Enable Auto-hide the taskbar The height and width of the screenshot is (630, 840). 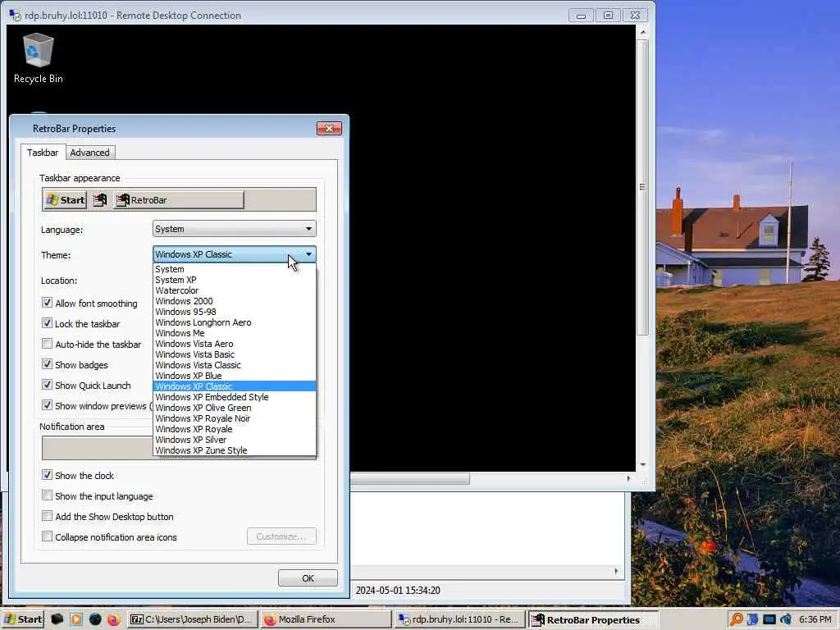tap(47, 344)
